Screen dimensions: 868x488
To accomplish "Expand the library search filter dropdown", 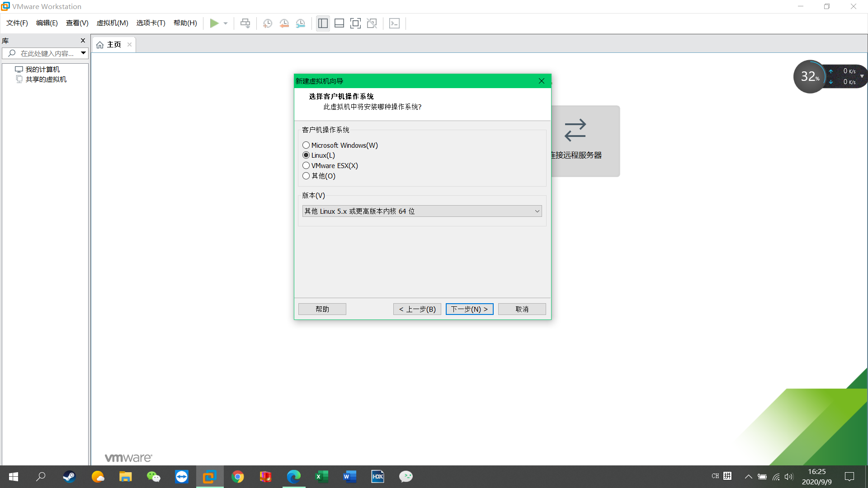I will point(83,53).
